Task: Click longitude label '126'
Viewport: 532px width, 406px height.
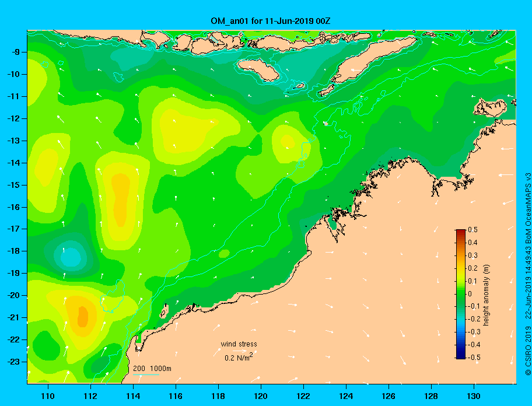Action: [x=388, y=396]
